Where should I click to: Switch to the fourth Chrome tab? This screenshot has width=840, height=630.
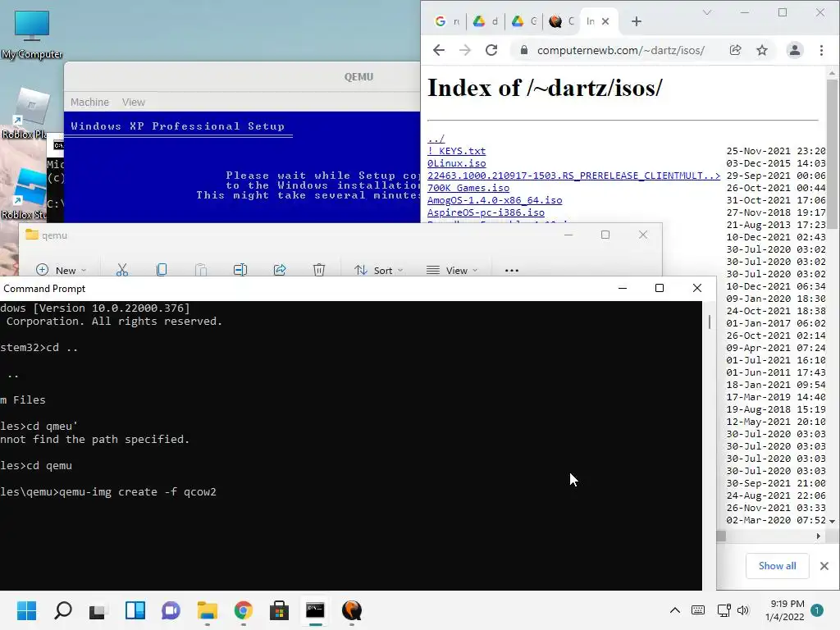561,21
